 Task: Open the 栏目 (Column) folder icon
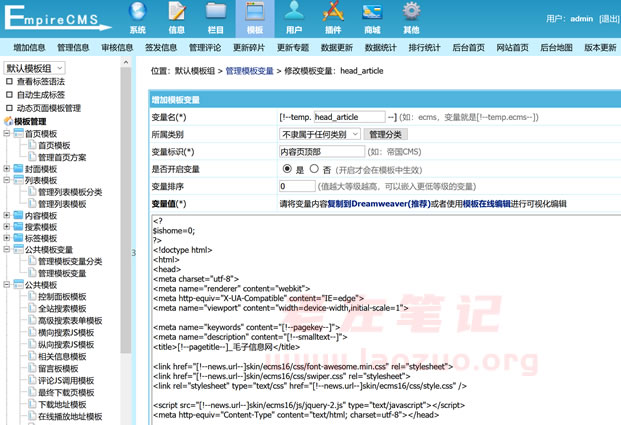click(x=215, y=17)
